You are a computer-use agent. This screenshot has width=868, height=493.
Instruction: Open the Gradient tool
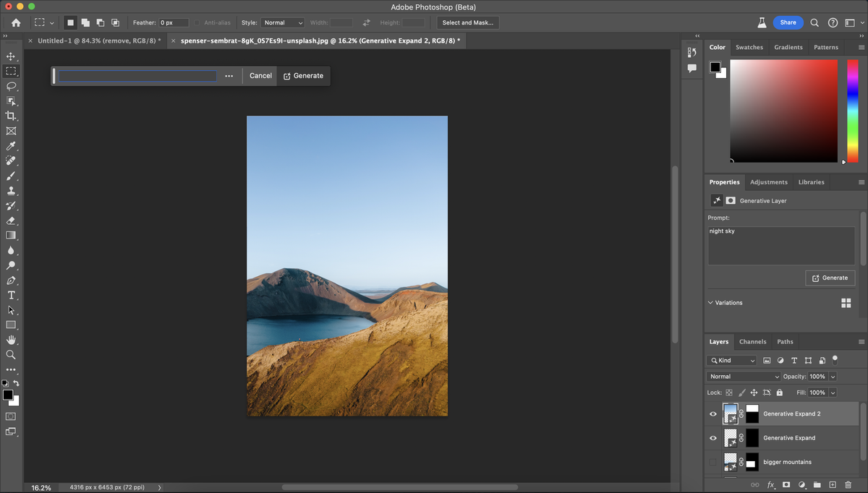[11, 235]
